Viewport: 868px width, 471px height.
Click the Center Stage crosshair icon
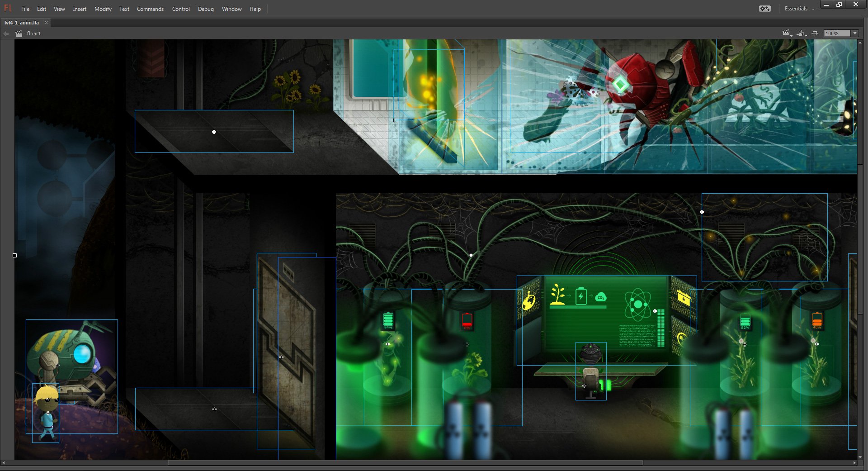coord(815,33)
